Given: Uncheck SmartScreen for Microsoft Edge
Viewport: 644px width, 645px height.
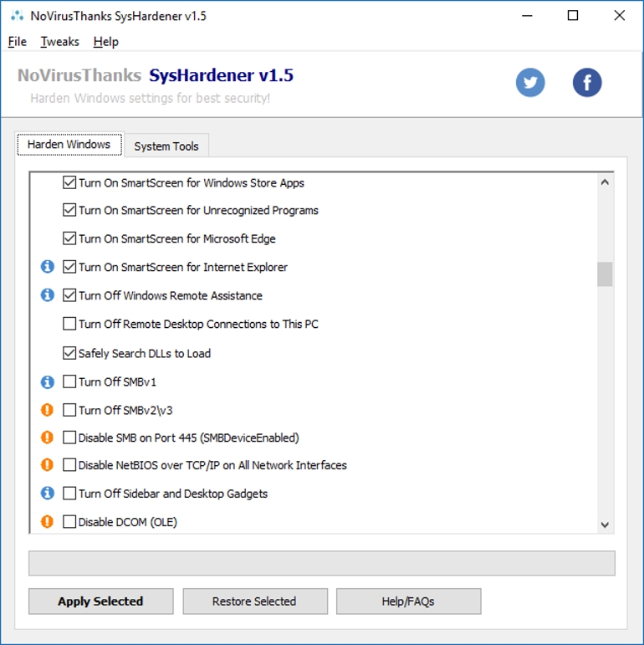Looking at the screenshot, I should 69,238.
